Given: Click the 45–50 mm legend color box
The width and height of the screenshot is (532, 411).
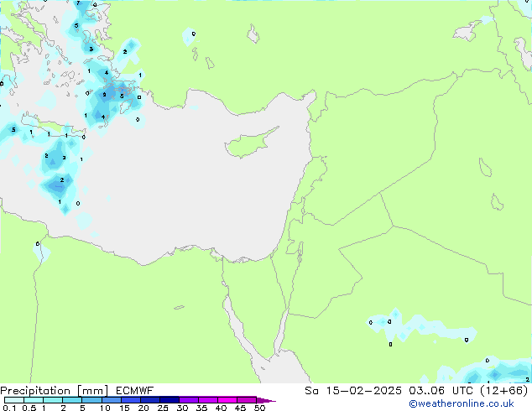Looking at the screenshot, I should pos(247,400).
